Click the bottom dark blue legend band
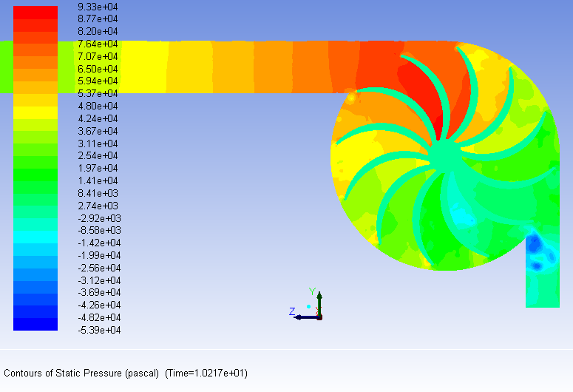Screen dimensions: 573x392 coord(35,324)
